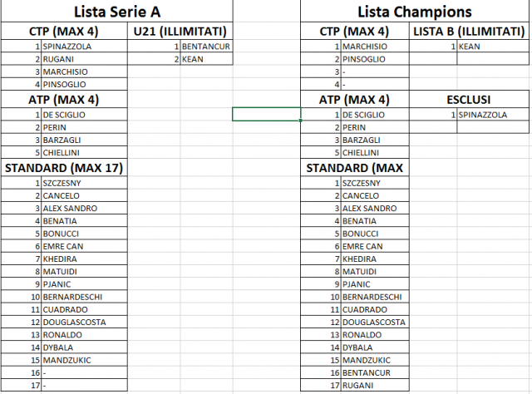Viewport: 532px width, 394px height.
Task: Select the Lista Serie A header cell
Action: [x=116, y=12]
